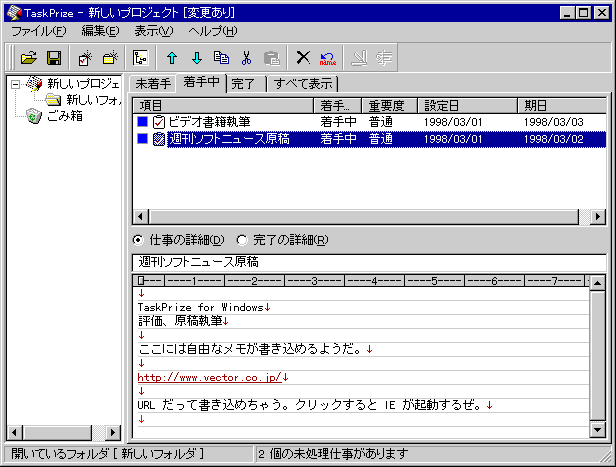
Task: Click the new folder icon in toolbar
Action: (110, 58)
